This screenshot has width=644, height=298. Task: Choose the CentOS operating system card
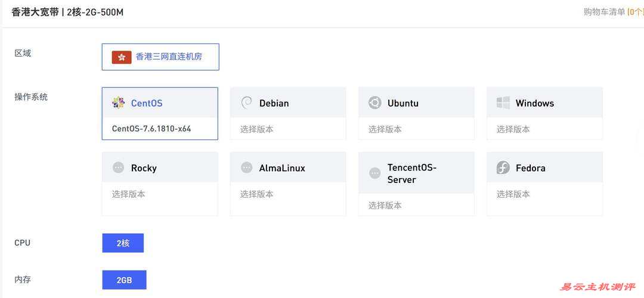point(160,113)
